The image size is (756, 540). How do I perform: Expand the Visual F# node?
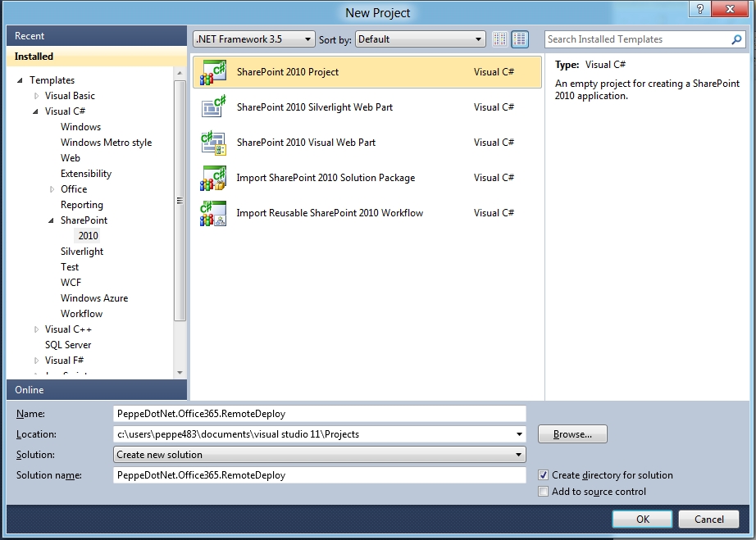pyautogui.click(x=36, y=361)
